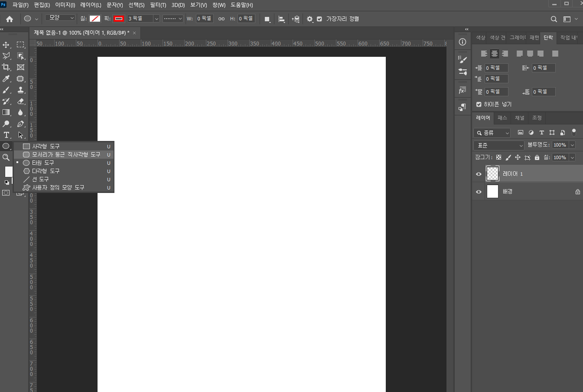Click the 칠 fill color swatch
The width and height of the screenshot is (583, 392).
95,19
